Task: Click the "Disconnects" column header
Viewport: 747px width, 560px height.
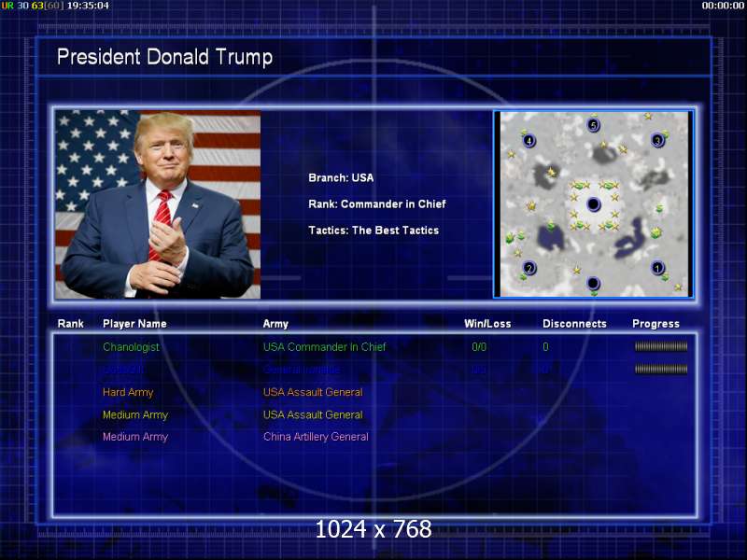Action: click(x=574, y=324)
